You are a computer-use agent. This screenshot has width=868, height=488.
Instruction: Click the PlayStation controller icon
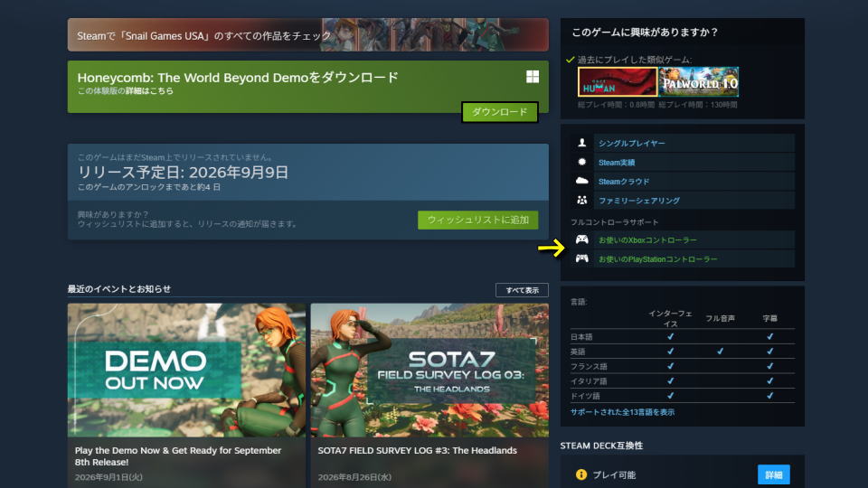[581, 258]
